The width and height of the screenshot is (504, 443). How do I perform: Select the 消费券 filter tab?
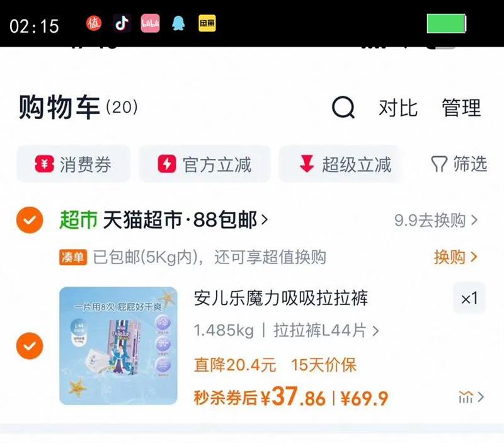73,164
